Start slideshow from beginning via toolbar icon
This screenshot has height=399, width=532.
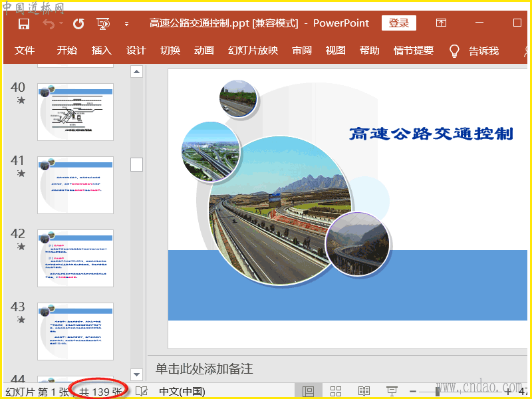(103, 24)
